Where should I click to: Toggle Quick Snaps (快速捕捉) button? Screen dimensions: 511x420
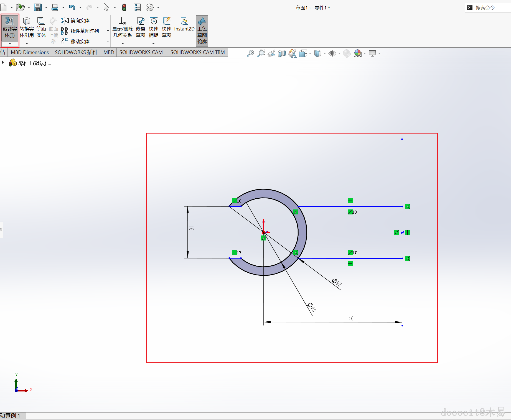(x=153, y=28)
